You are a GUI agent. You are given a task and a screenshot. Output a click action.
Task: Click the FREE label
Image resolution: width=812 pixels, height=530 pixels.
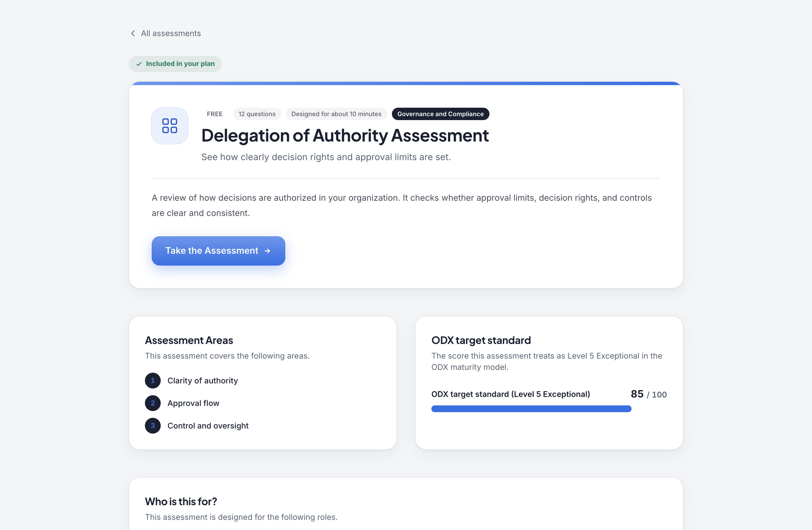(215, 114)
